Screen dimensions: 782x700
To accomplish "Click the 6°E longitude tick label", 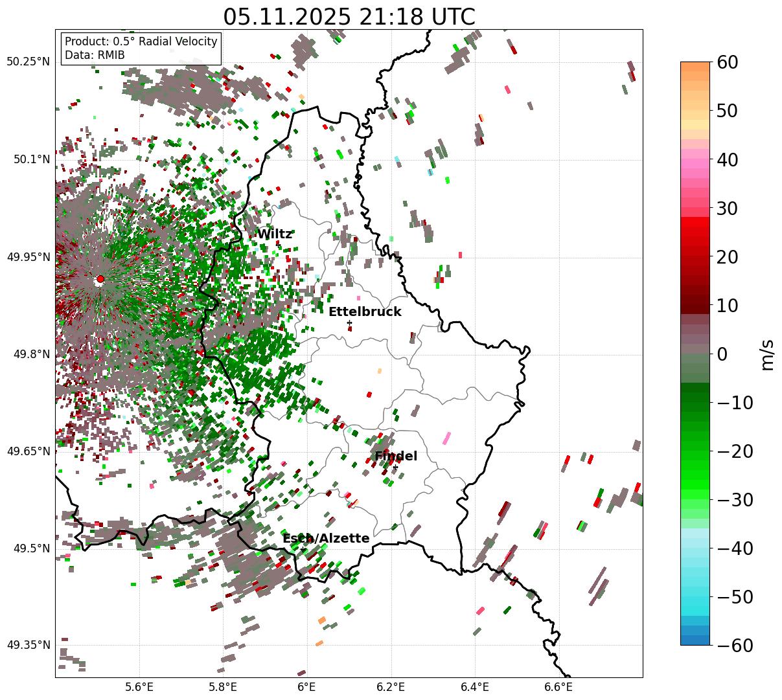I will pos(306,686).
